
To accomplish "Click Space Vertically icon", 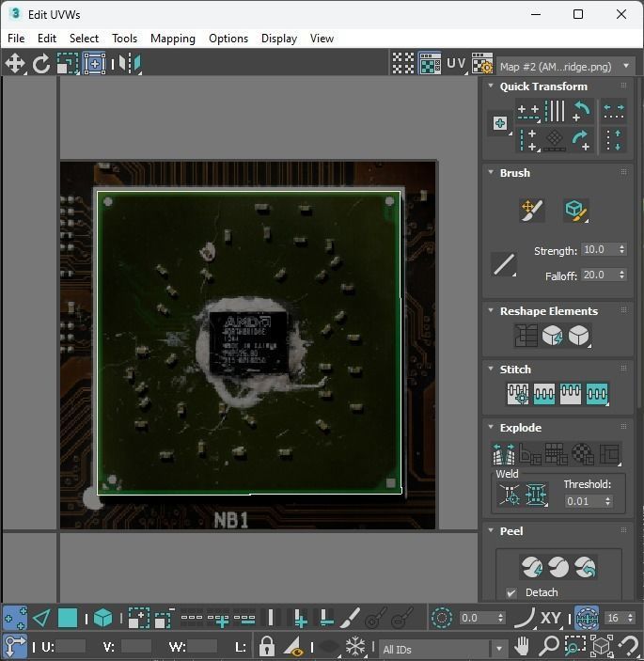I will click(x=614, y=139).
